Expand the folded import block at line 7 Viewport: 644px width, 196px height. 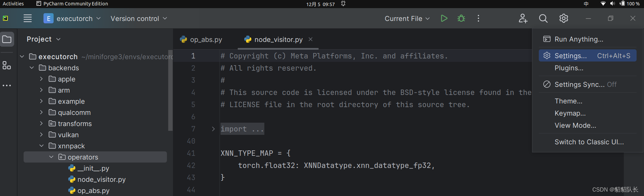[213, 129]
